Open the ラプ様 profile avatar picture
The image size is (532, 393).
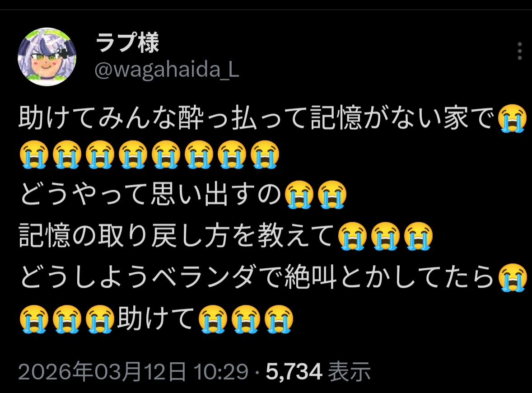(x=47, y=56)
